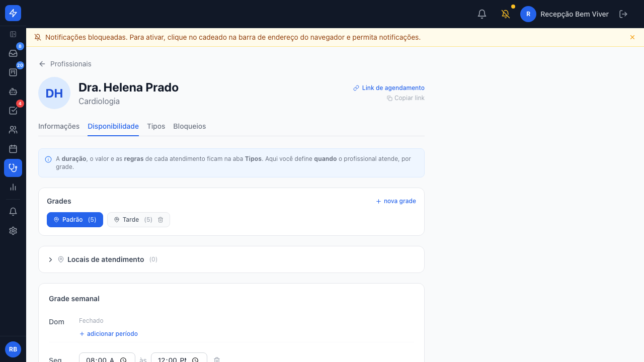The width and height of the screenshot is (644, 362).
Task: Delete the Seg period with trash icon
Action: [x=217, y=360]
